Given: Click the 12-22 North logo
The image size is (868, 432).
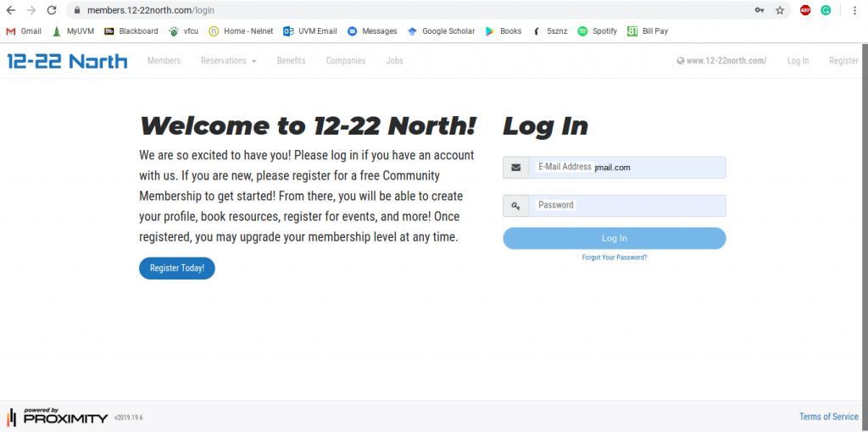Looking at the screenshot, I should [x=67, y=61].
